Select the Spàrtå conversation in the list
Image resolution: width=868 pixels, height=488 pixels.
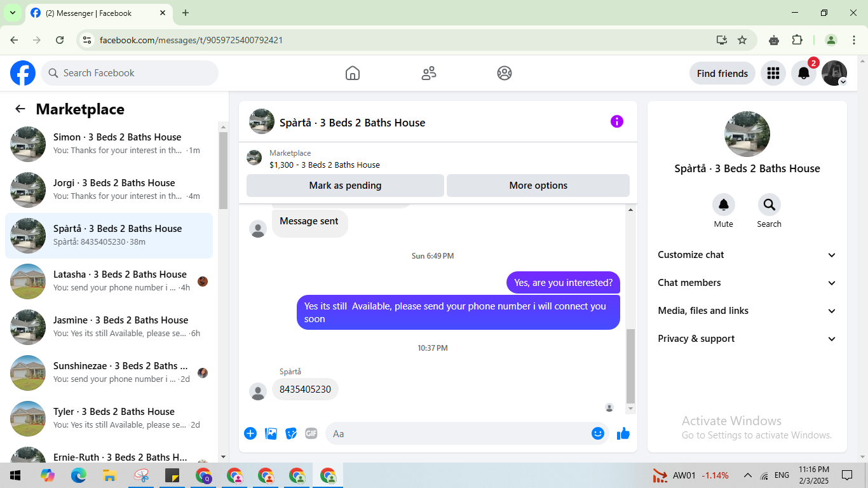click(x=109, y=236)
